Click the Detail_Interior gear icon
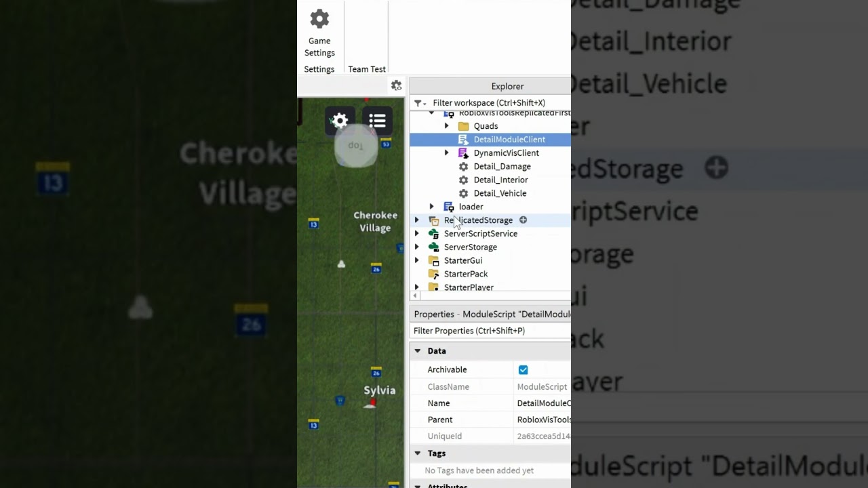Screen dimensions: 868x488 point(463,180)
